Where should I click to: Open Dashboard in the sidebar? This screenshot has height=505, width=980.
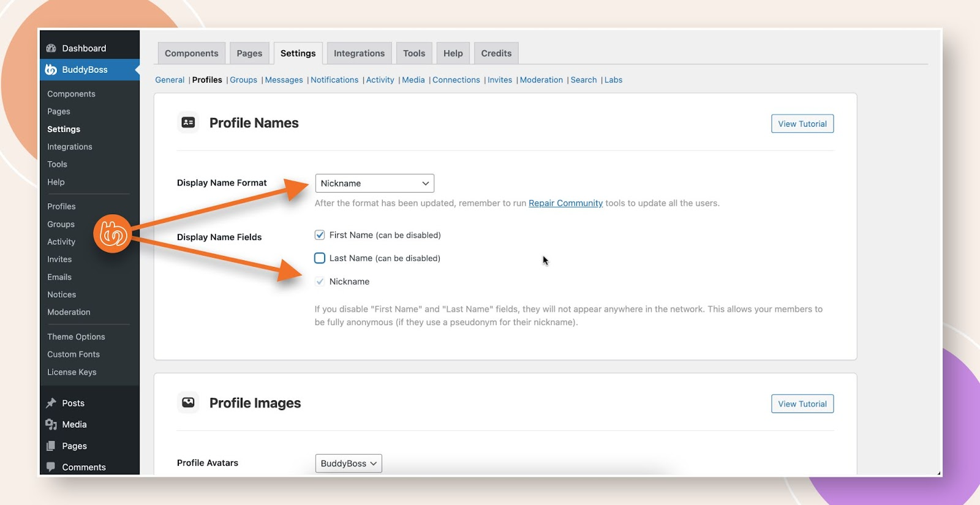(x=89, y=48)
